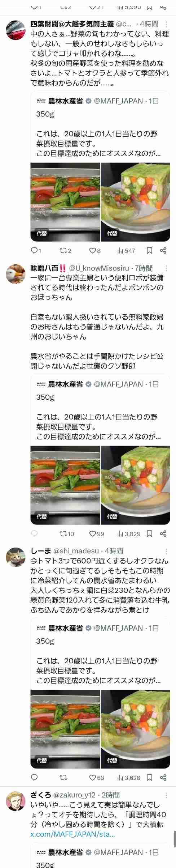Like 味噌八百's tweet with 99 likes
Screen dimensions: 176x868
96,534
